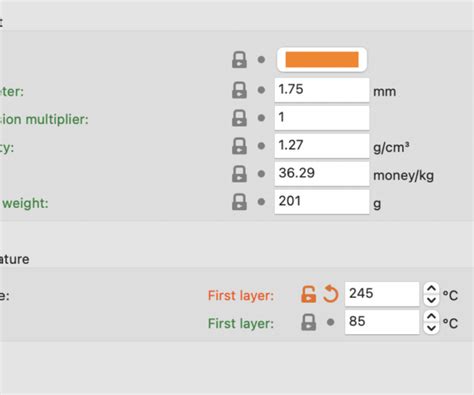Click lock icon next to 1.75 mm field
The image size is (474, 395).
pos(239,90)
